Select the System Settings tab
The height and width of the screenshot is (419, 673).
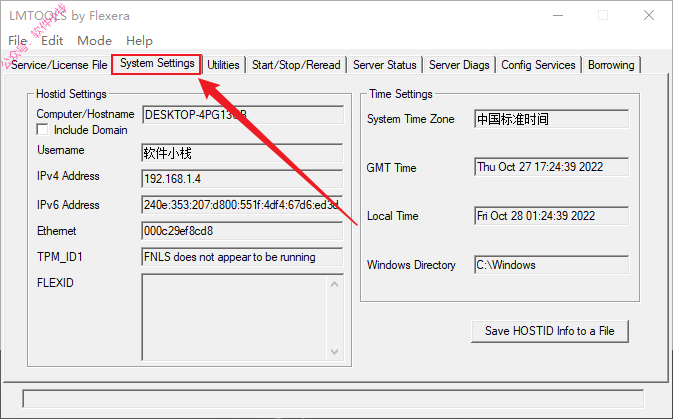tap(157, 64)
